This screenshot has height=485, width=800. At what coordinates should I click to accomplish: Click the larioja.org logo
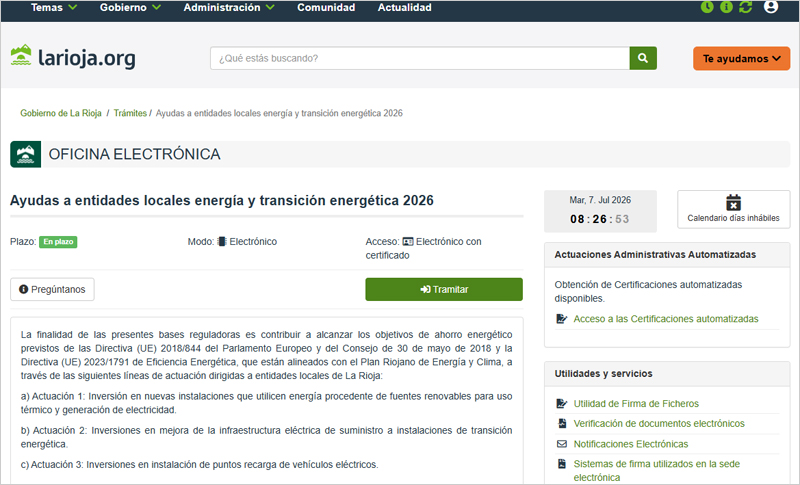click(73, 57)
